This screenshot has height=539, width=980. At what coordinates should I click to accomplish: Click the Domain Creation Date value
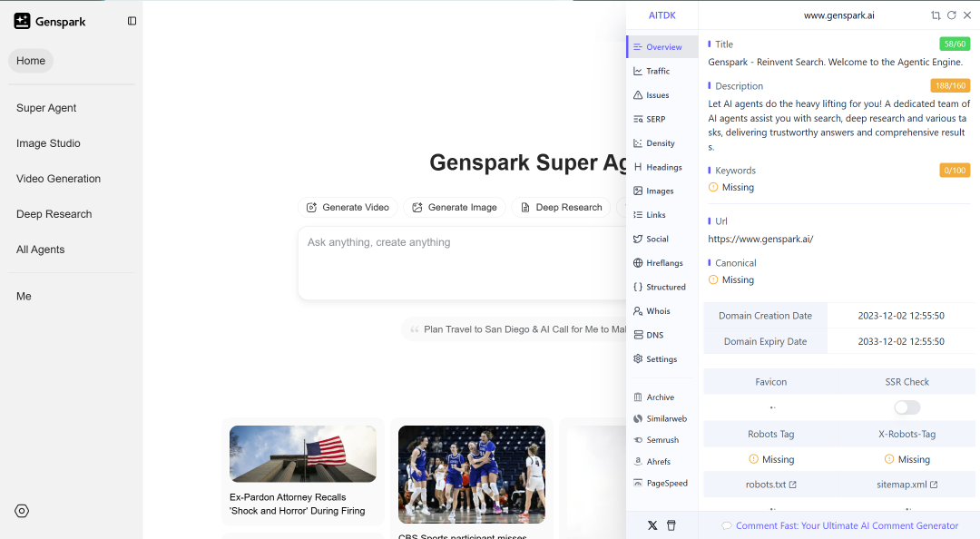click(901, 316)
